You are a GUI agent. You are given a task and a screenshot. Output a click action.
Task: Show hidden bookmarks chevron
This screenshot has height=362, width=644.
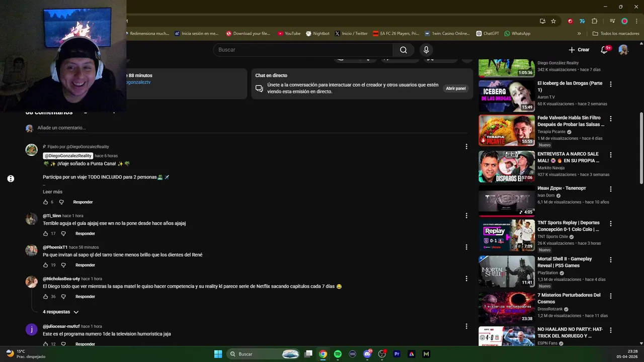click(579, 34)
